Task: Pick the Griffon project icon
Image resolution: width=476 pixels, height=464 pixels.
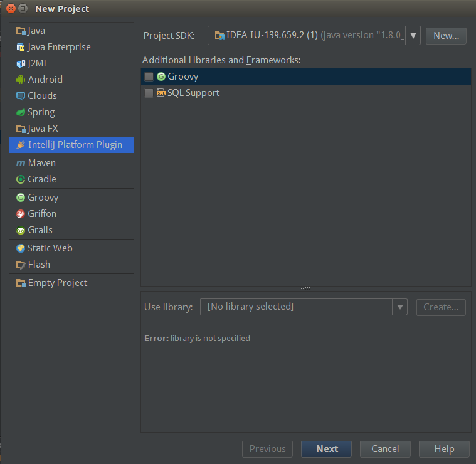Action: pyautogui.click(x=21, y=214)
